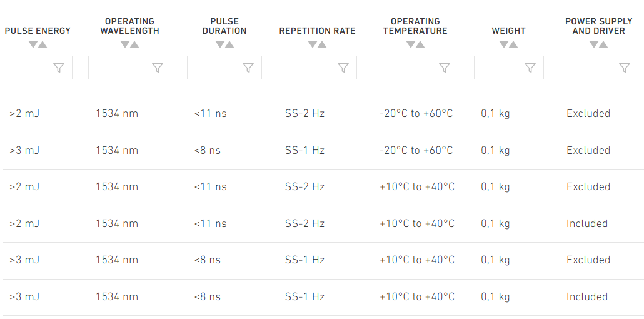Click funnel icon in Pulse Energy filter
Image resolution: width=644 pixels, height=319 pixels.
click(x=59, y=68)
